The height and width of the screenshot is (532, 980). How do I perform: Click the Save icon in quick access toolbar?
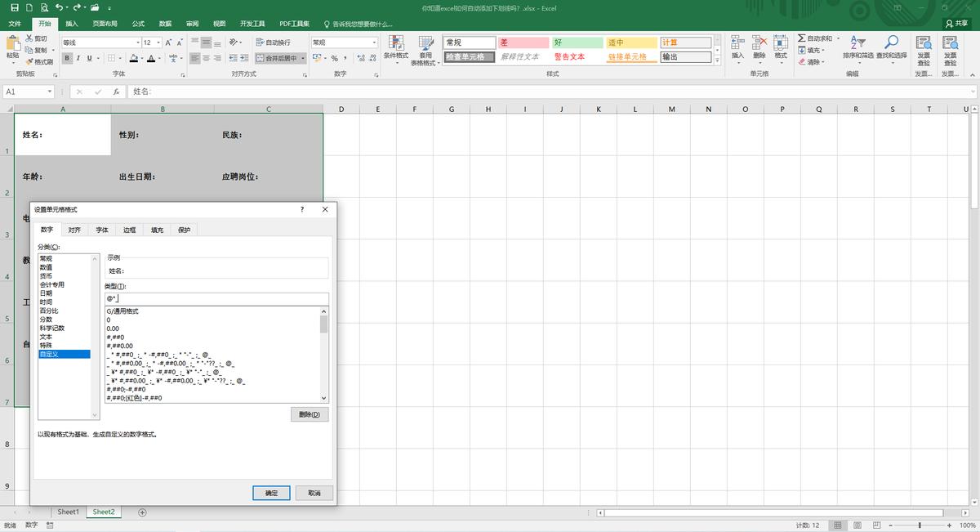coord(14,7)
